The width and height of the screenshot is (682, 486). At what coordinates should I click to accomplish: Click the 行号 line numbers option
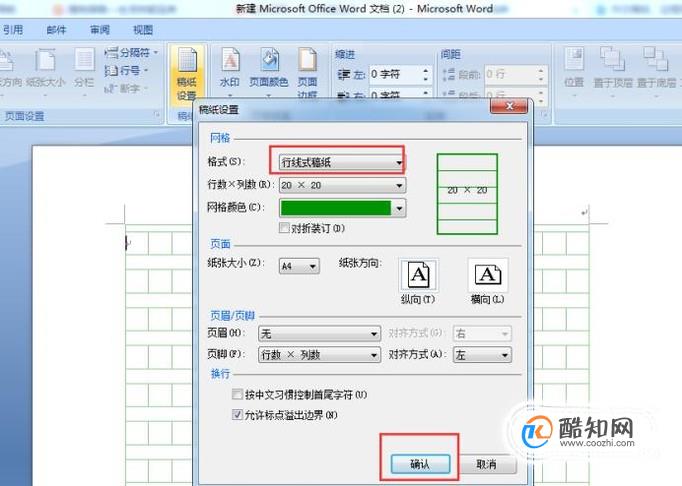click(x=127, y=70)
